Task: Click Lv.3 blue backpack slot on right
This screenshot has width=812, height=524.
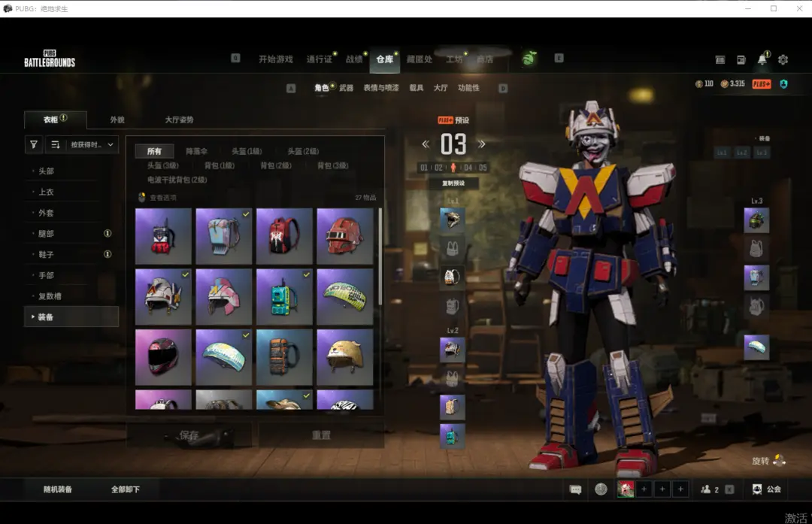Action: [756, 277]
